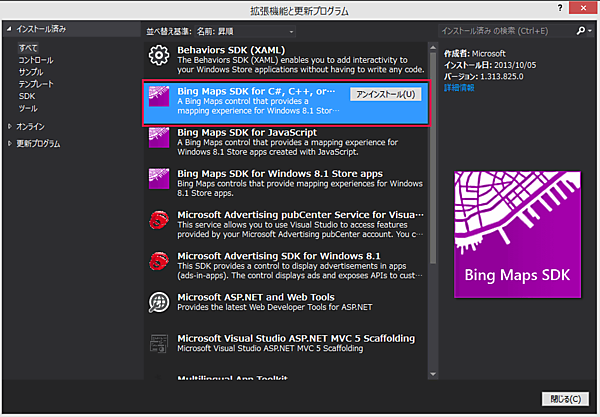Click the Bing Maps SDK for JavaScript icon
Image resolution: width=600 pixels, height=417 pixels.
pos(159,140)
